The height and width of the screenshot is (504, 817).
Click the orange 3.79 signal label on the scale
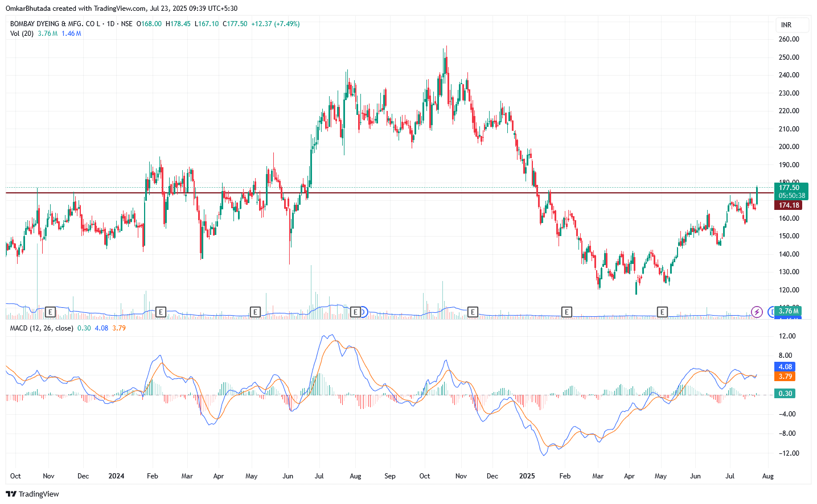(785, 377)
